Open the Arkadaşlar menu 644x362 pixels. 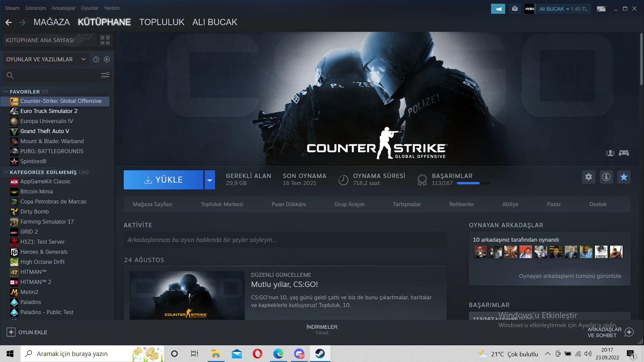(x=63, y=8)
